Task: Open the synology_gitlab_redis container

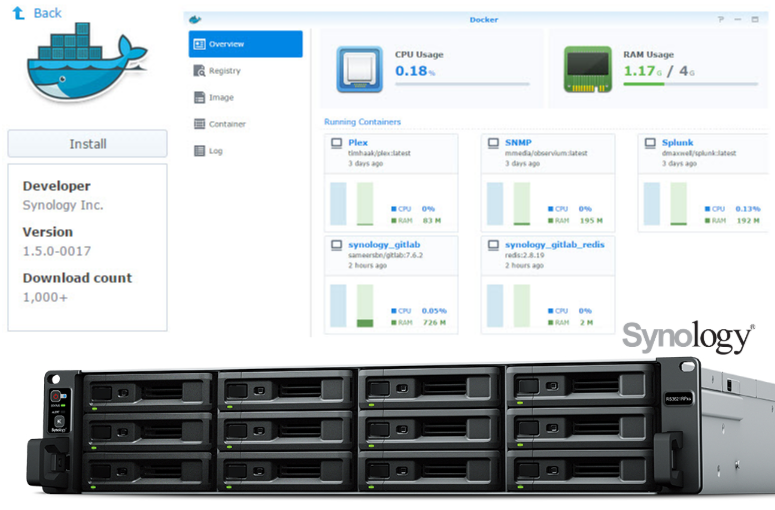Action: (555, 245)
